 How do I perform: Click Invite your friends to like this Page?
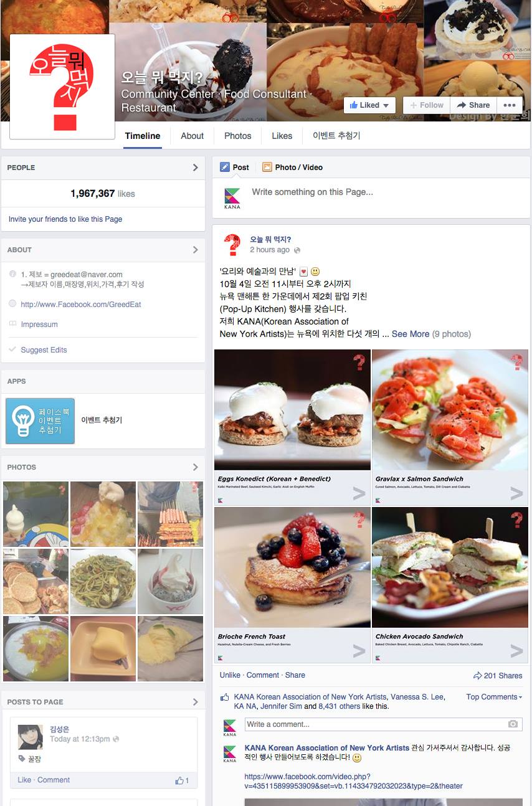[x=65, y=219]
